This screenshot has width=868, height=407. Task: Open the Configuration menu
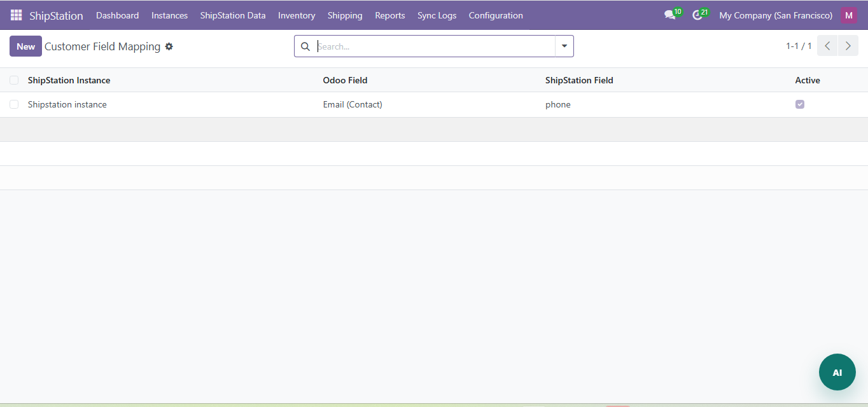coord(496,15)
